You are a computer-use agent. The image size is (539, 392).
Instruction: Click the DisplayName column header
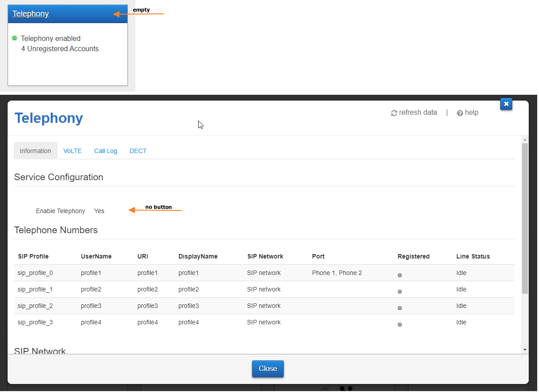[x=198, y=256]
